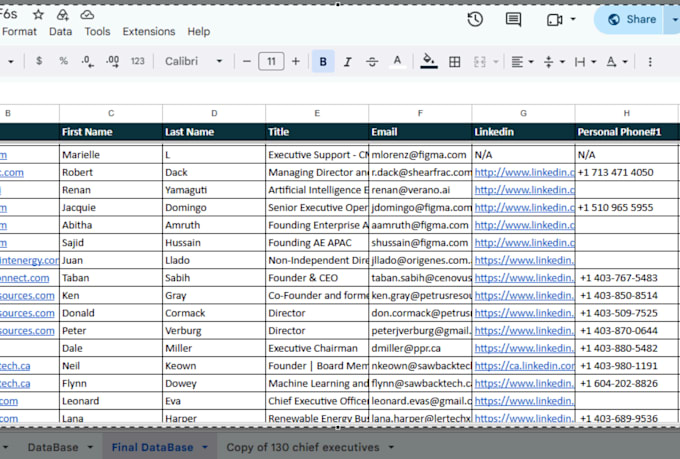Screen dimensions: 680x459
Task: Click the Linkedin header cell
Action: (x=523, y=132)
